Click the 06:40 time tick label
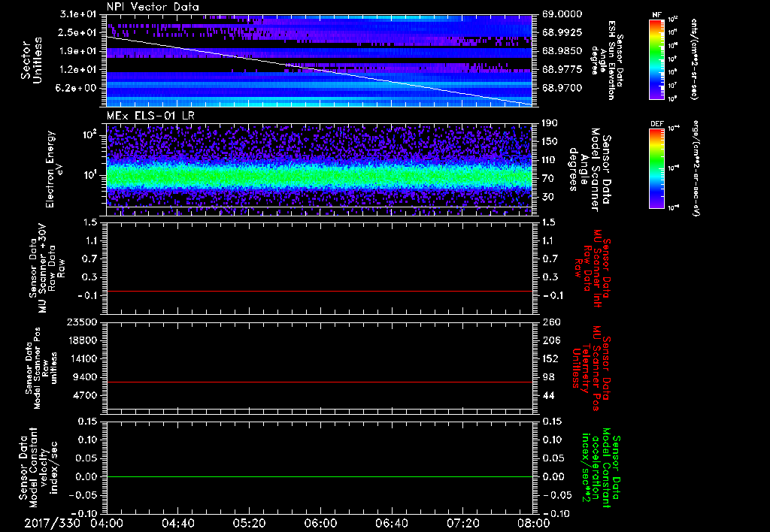The image size is (770, 532). (390, 523)
